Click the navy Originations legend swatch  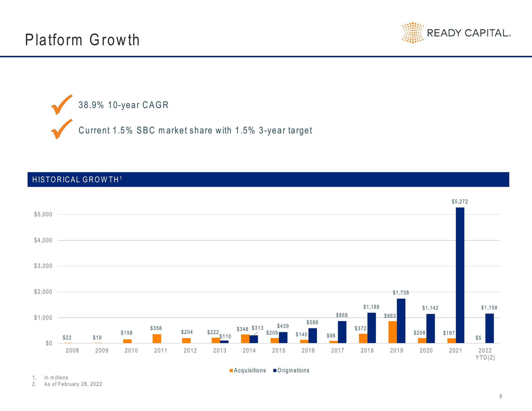pos(275,370)
